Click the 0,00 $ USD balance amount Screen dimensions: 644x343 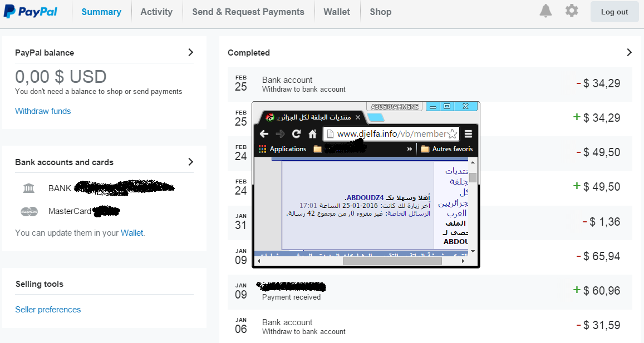(x=61, y=77)
